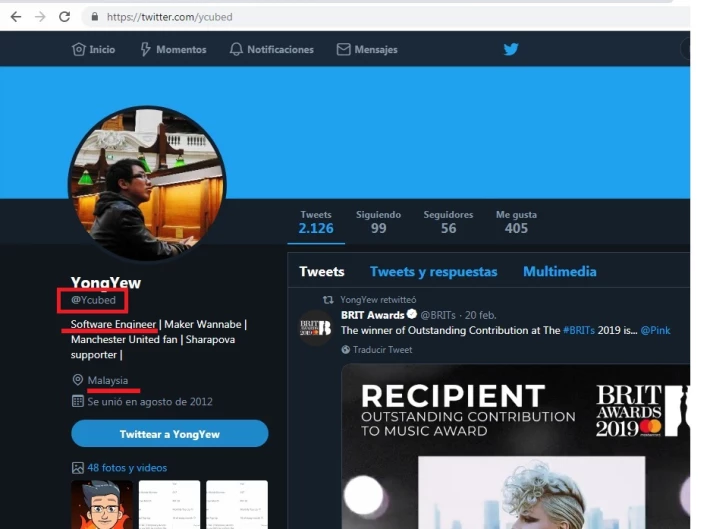
Task: Open Momentos from the navigation bar
Action: click(173, 49)
